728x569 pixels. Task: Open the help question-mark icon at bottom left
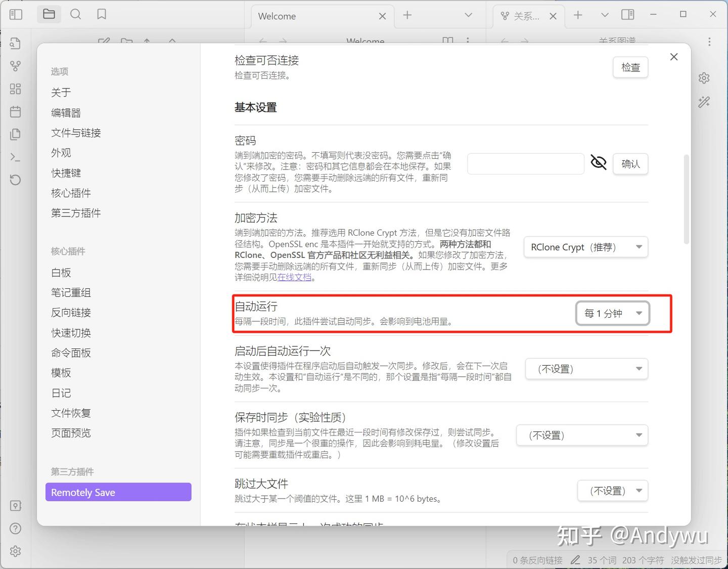(x=15, y=528)
